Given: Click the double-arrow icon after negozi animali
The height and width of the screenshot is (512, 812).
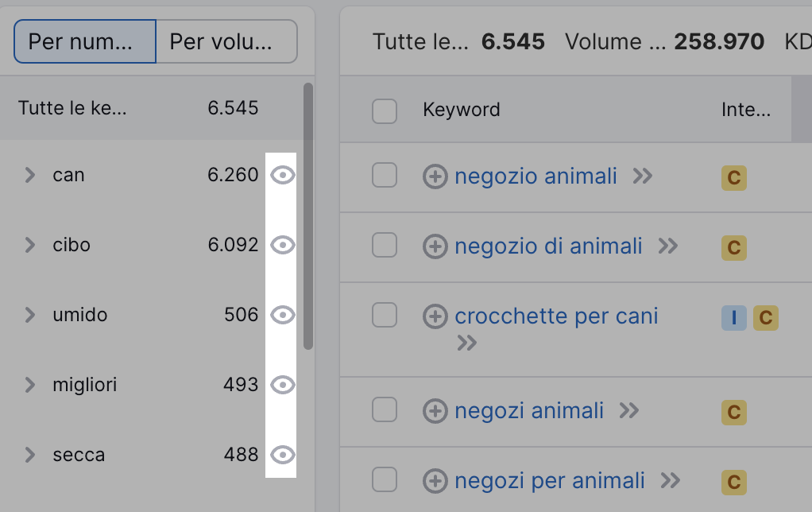Looking at the screenshot, I should [630, 411].
